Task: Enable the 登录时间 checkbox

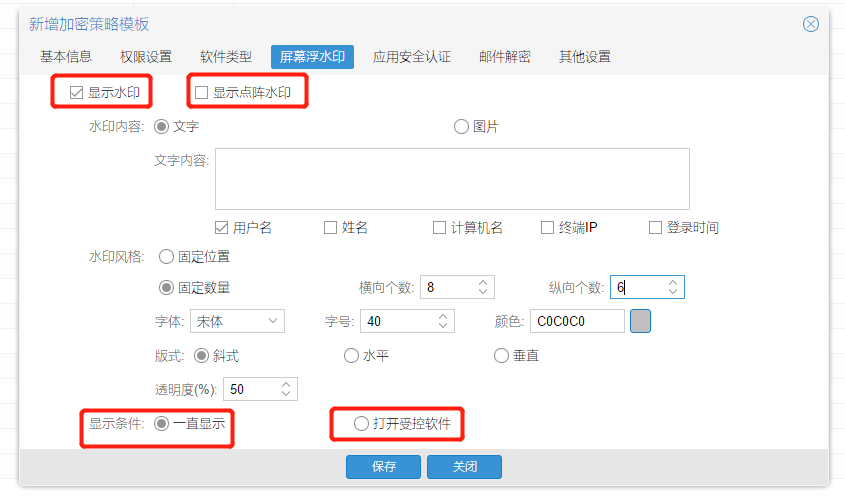Action: (656, 228)
